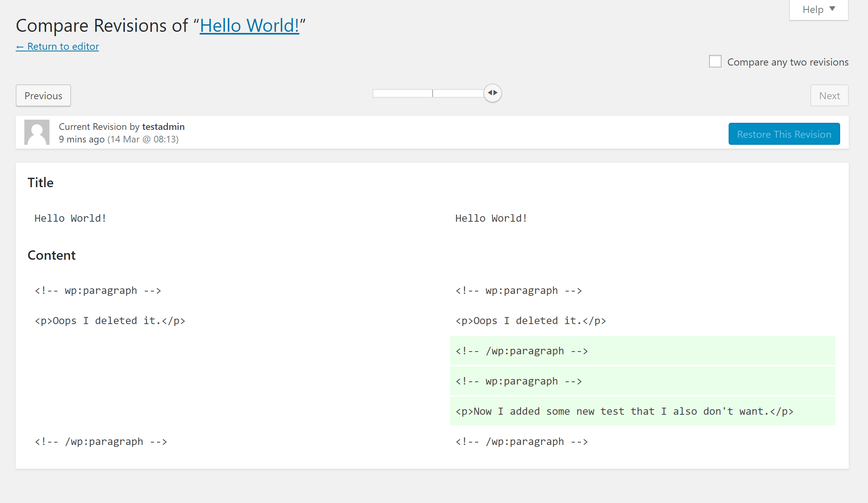Select the Title section label
Screen dimensions: 868x503
(40, 182)
